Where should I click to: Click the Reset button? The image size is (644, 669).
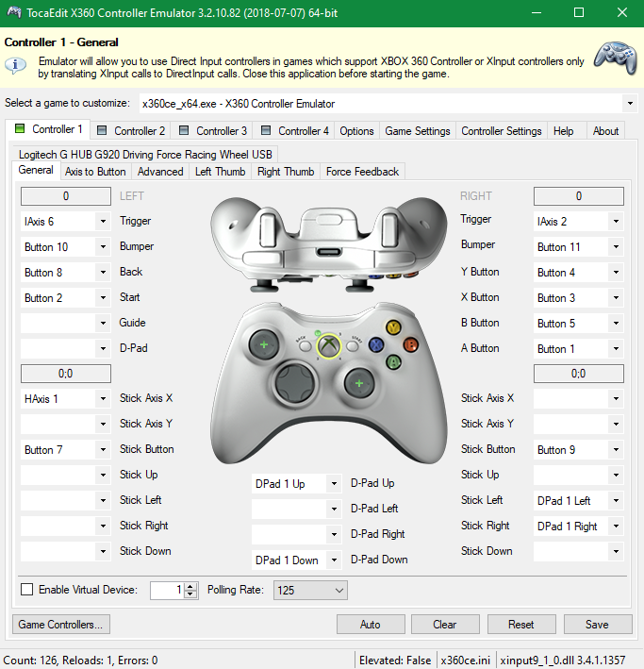tap(521, 625)
